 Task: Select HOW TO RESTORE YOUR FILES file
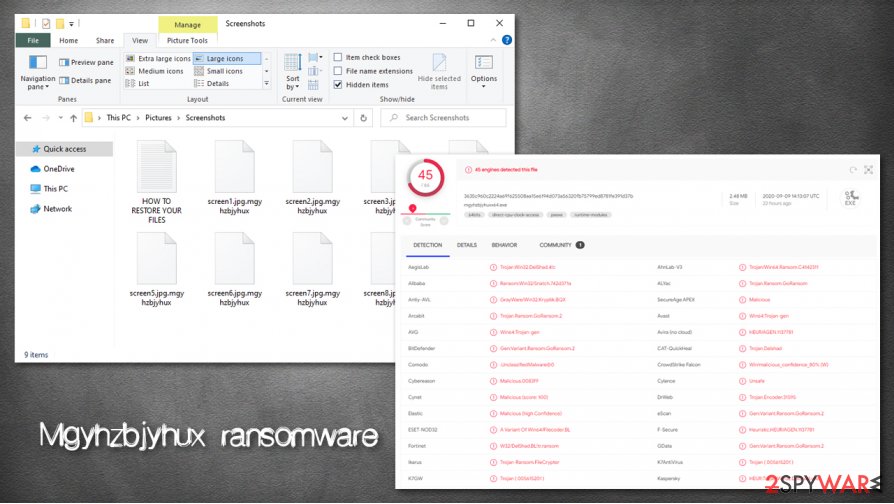point(157,182)
